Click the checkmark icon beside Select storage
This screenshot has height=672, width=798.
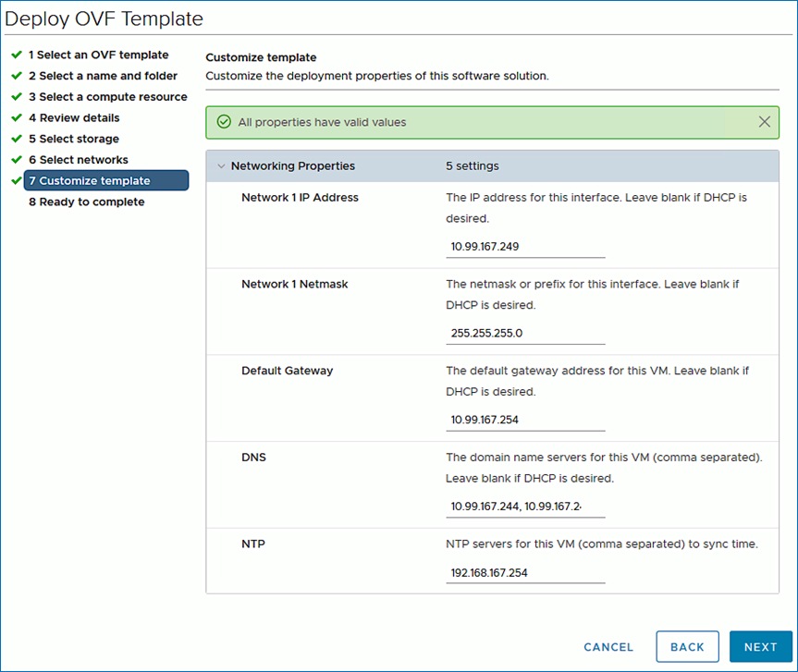pos(17,139)
